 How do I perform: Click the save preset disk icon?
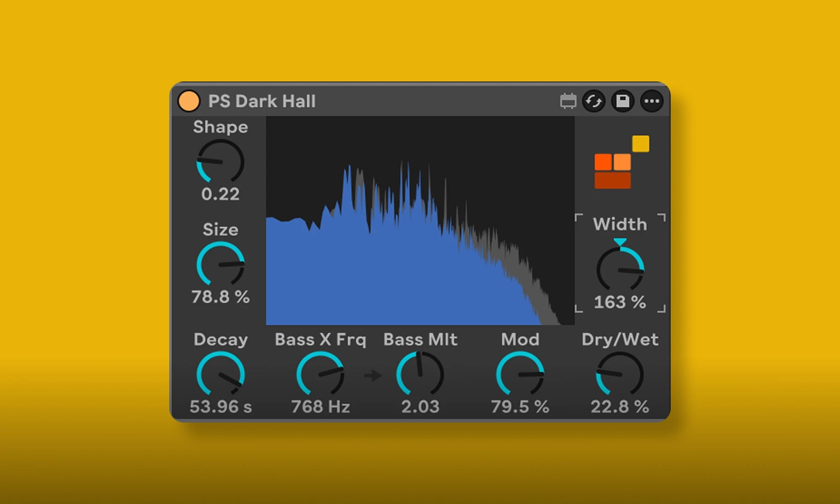[x=622, y=101]
